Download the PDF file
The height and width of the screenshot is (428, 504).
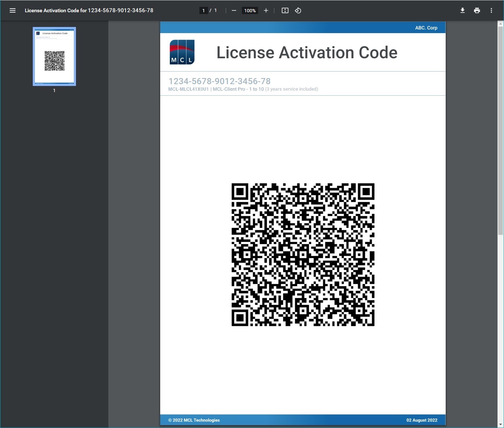pos(463,10)
